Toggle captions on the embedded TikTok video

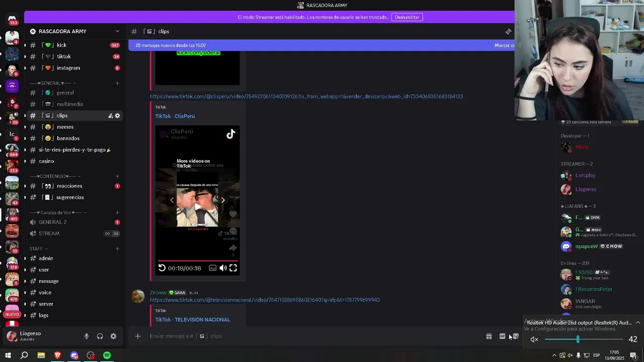[x=213, y=268]
